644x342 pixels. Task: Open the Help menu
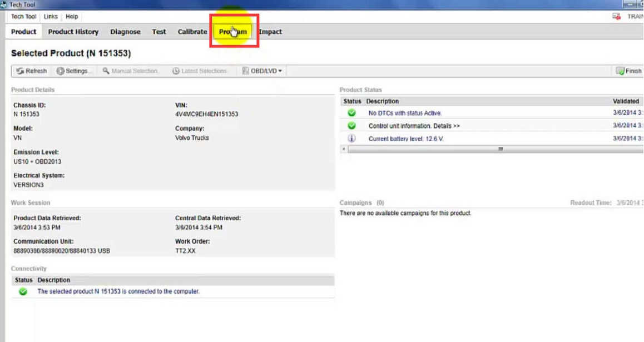pos(72,16)
